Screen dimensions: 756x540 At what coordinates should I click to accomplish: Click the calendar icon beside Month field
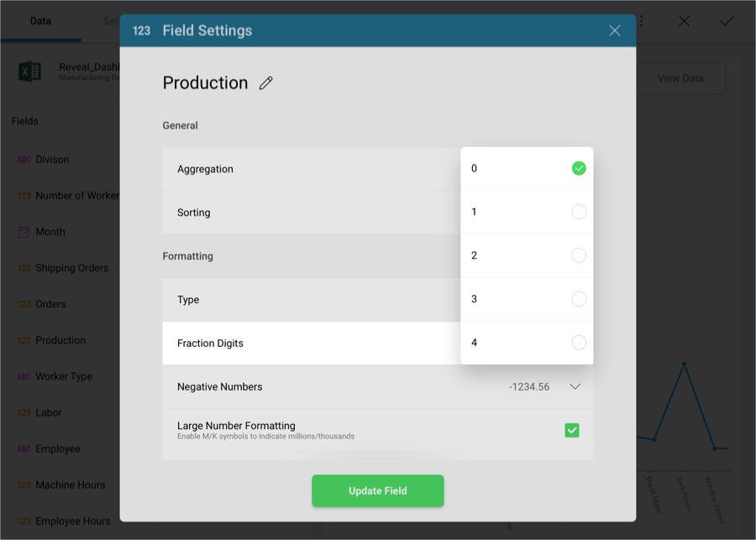[x=23, y=231]
